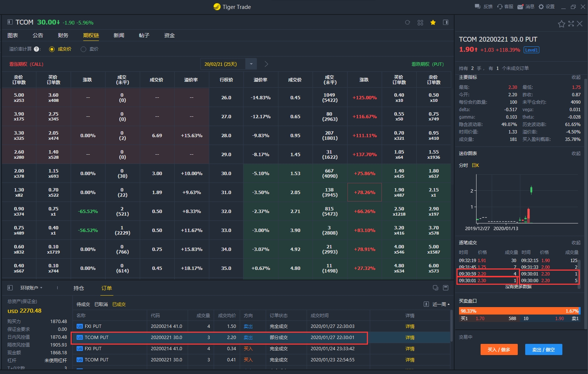Click the panel icon left of TCOM ticker
Image resolution: width=588 pixels, height=374 pixels.
pos(10,22)
